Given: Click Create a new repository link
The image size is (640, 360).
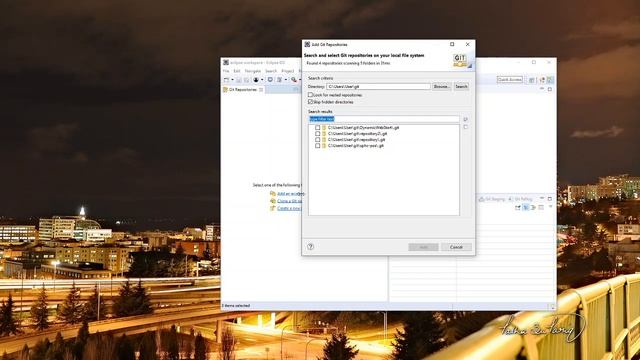Looking at the screenshot, I should pyautogui.click(x=289, y=208).
